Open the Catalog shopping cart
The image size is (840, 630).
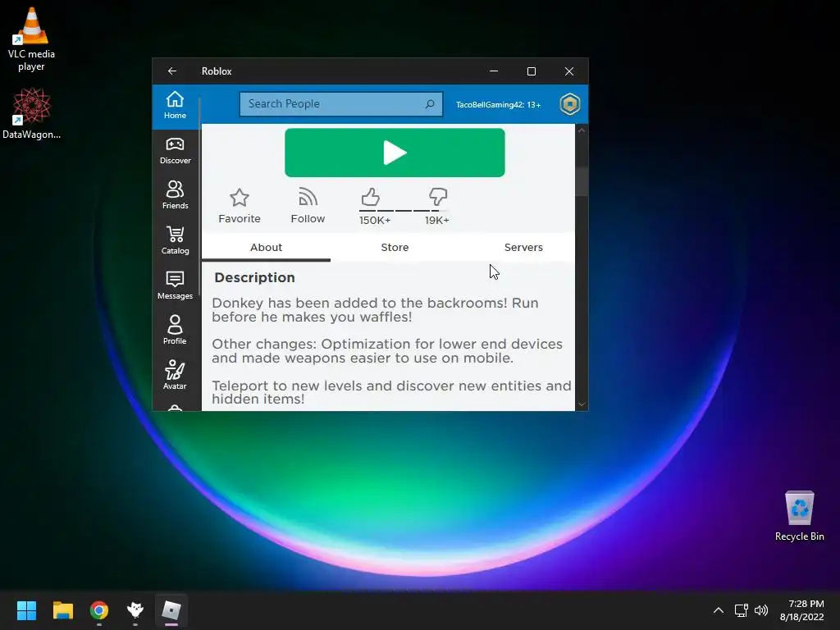click(x=176, y=240)
